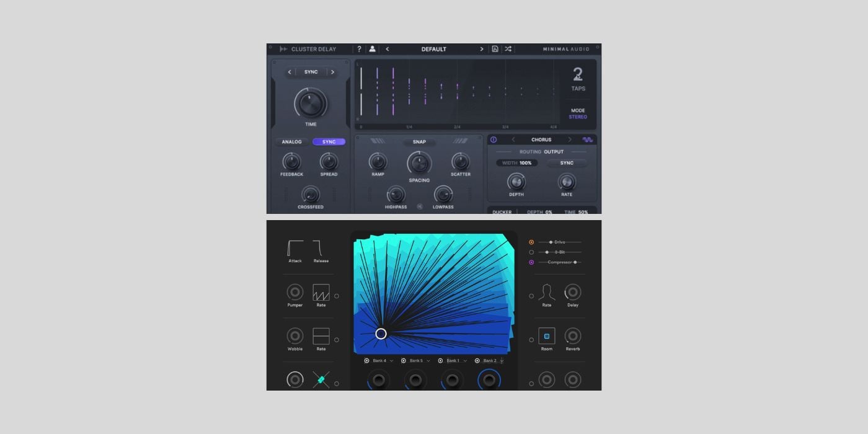
Task: Click the STEREO mode label
Action: [x=578, y=117]
